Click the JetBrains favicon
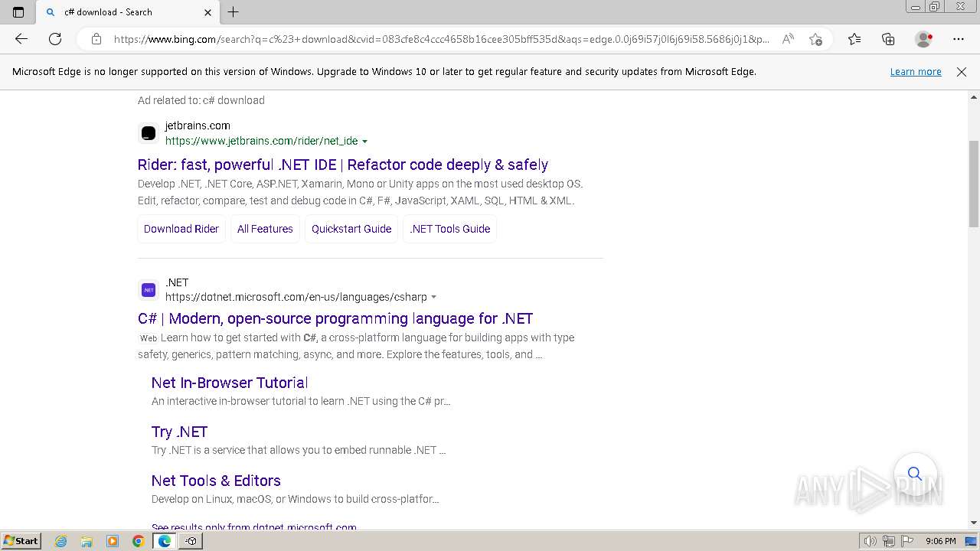The image size is (980, 551). [x=149, y=133]
